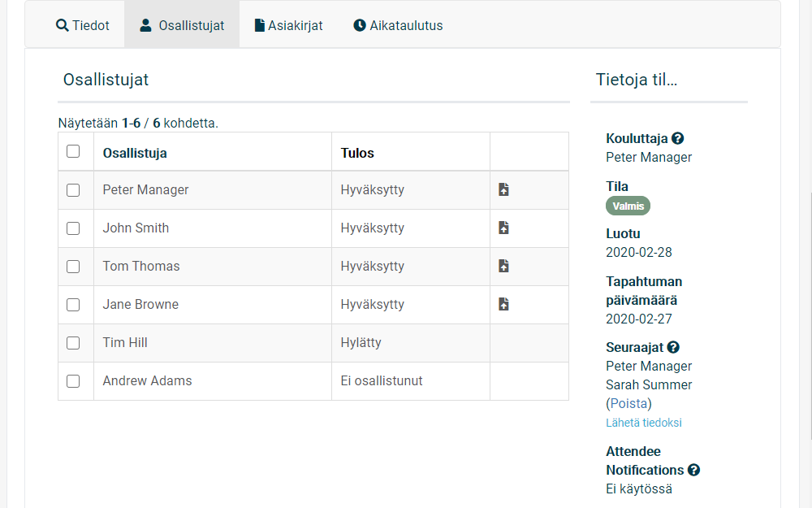
Task: Tick the checkbox for Tom Thomas
Action: click(73, 267)
